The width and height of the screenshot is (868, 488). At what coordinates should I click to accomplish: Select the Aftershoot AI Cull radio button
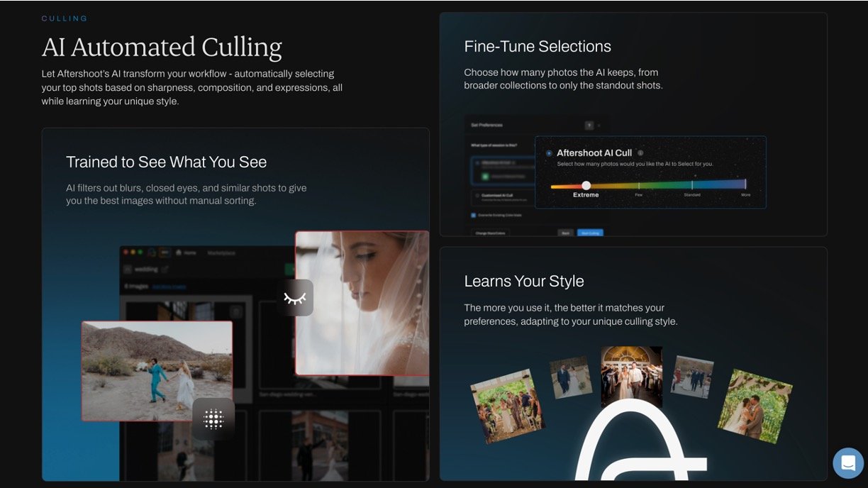(549, 153)
